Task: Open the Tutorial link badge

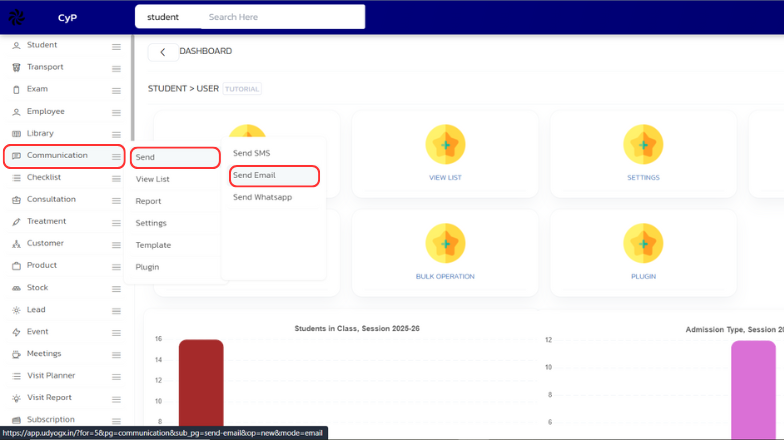Action: click(x=242, y=89)
